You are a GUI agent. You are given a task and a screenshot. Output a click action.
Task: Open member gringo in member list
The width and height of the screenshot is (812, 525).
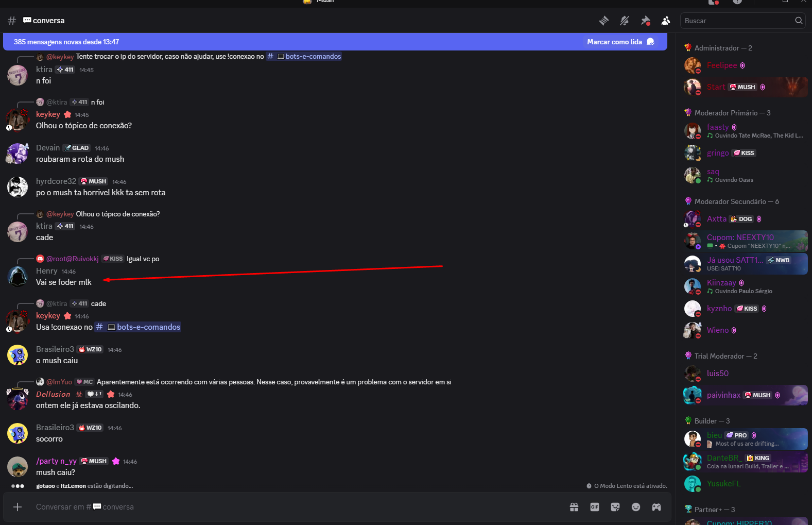pyautogui.click(x=745, y=153)
